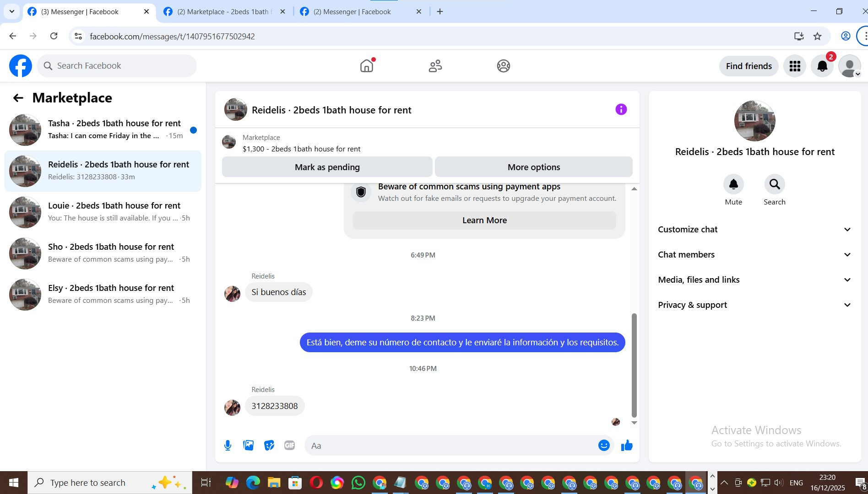Bookmark this page with the star
Viewport: 868px width, 494px height.
(x=817, y=36)
